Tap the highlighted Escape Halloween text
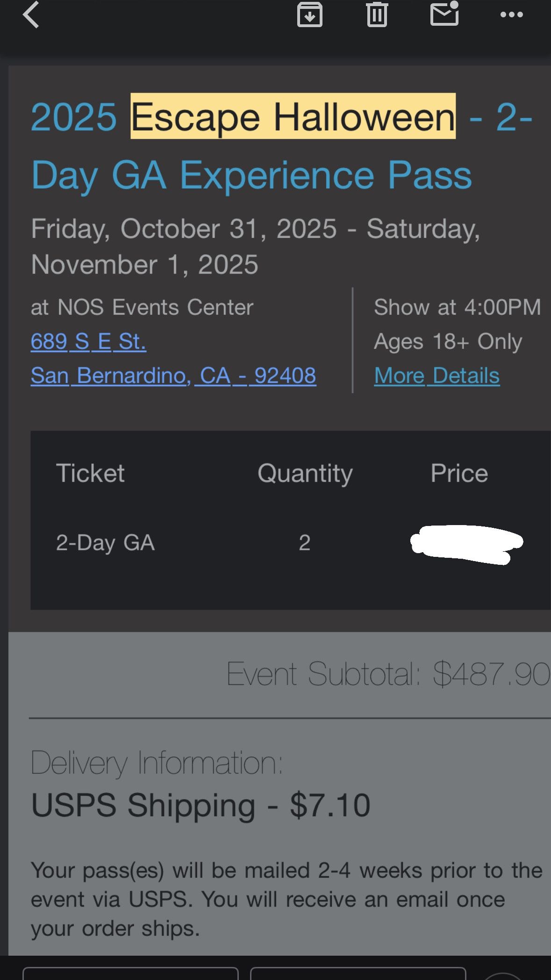 (x=293, y=116)
